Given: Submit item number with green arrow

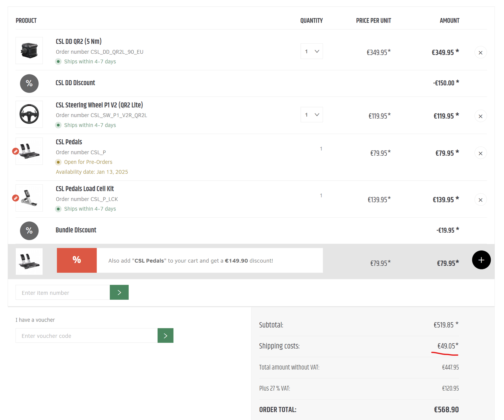Looking at the screenshot, I should tap(119, 292).
